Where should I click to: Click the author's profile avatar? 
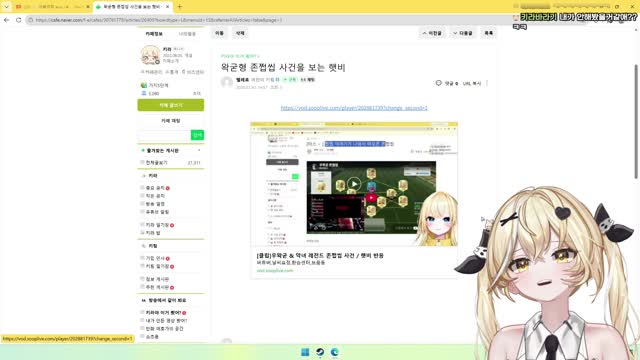(x=227, y=82)
